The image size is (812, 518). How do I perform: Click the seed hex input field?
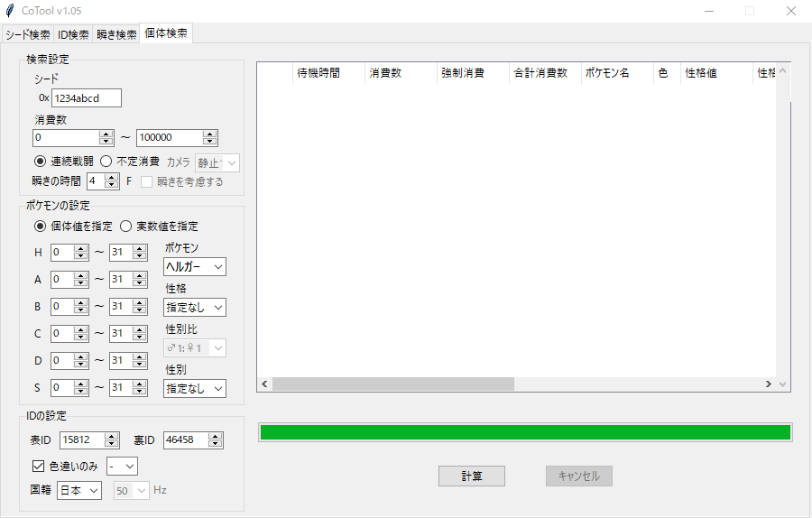click(87, 97)
